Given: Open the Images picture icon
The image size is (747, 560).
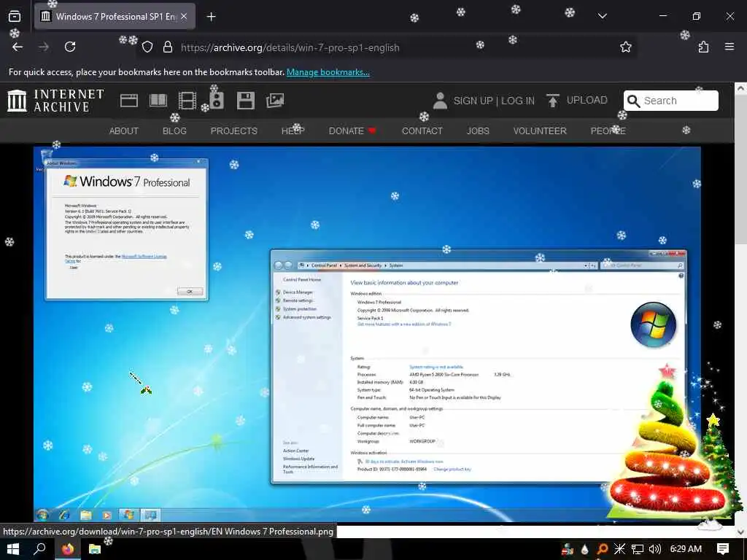Looking at the screenshot, I should (x=275, y=101).
